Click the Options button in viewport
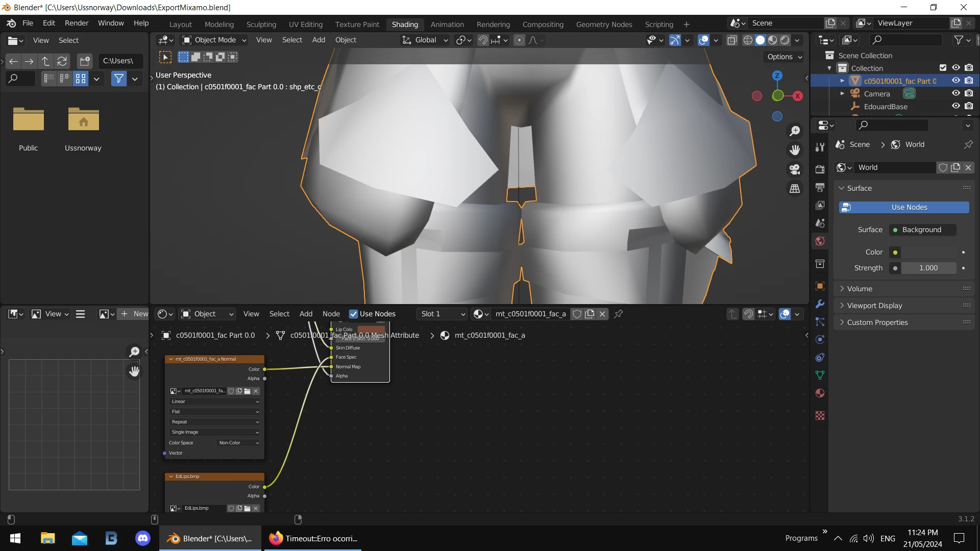The width and height of the screenshot is (980, 551). (x=785, y=57)
